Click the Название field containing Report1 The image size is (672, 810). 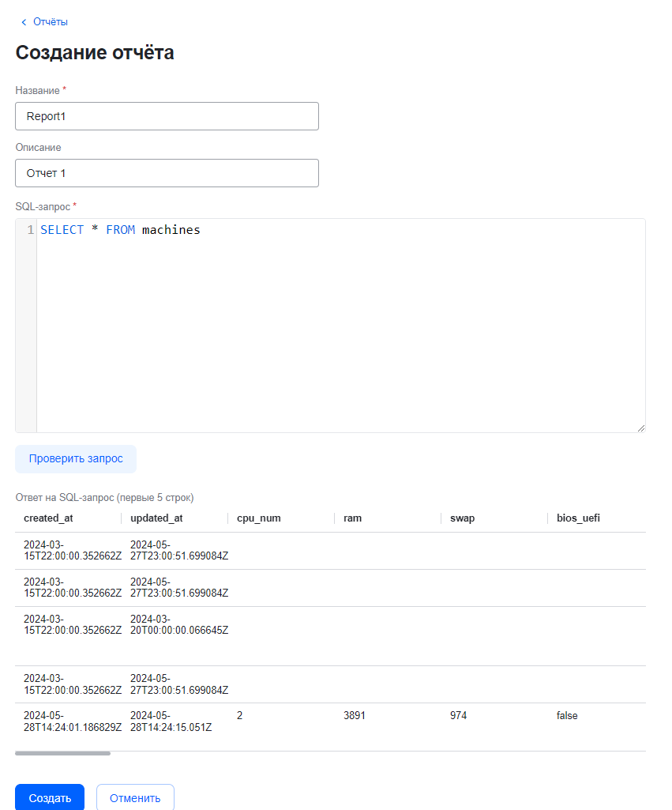point(167,116)
